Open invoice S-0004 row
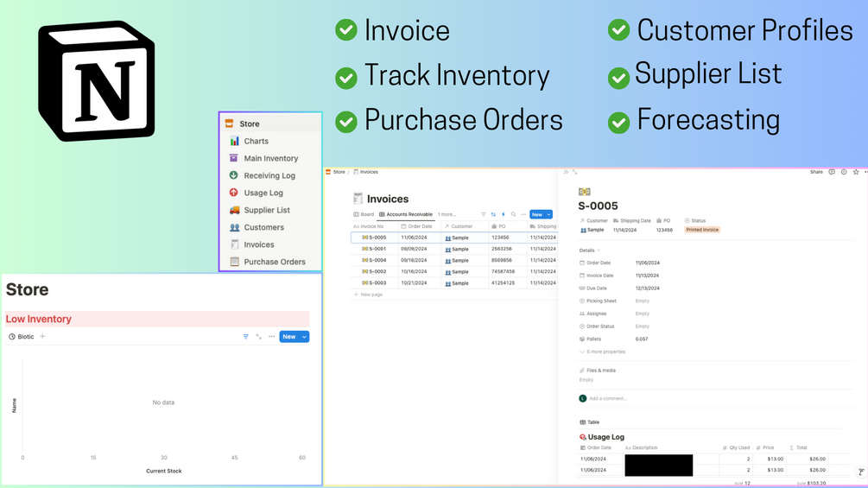The height and width of the screenshot is (488, 868). (377, 260)
